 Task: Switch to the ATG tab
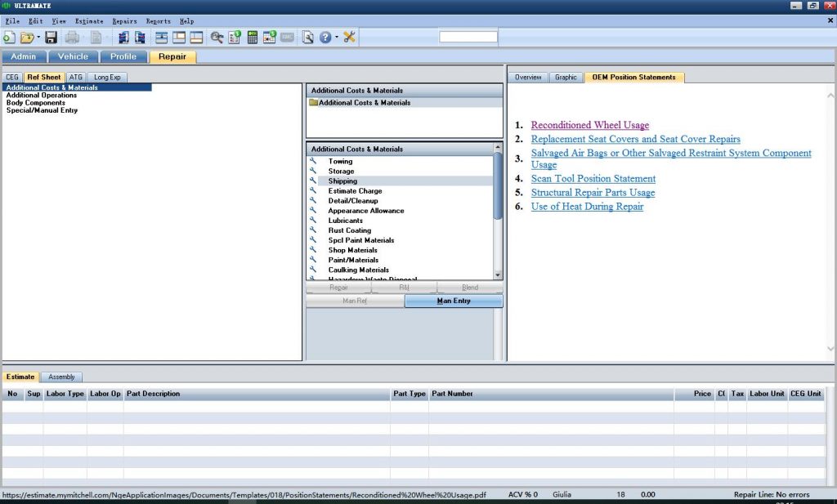pyautogui.click(x=76, y=78)
